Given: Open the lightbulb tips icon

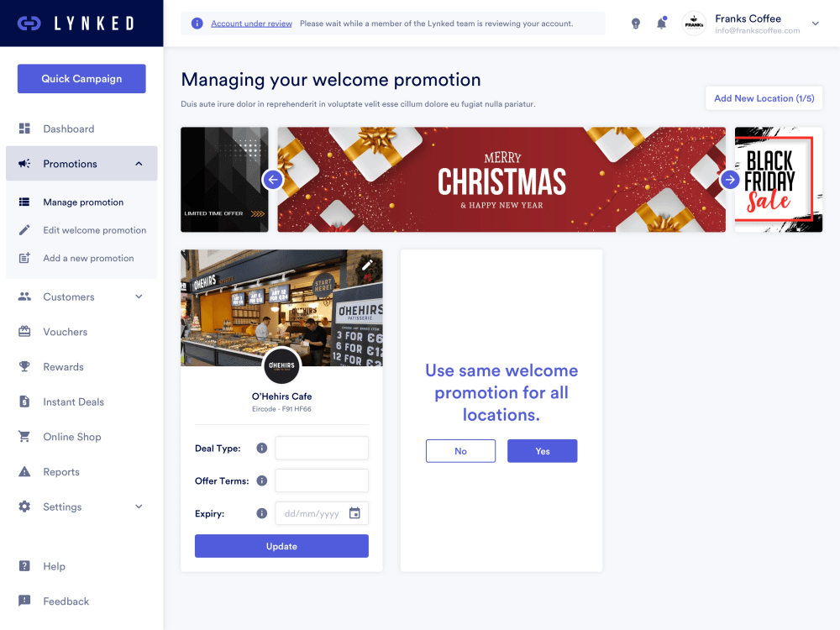Looking at the screenshot, I should click(635, 24).
